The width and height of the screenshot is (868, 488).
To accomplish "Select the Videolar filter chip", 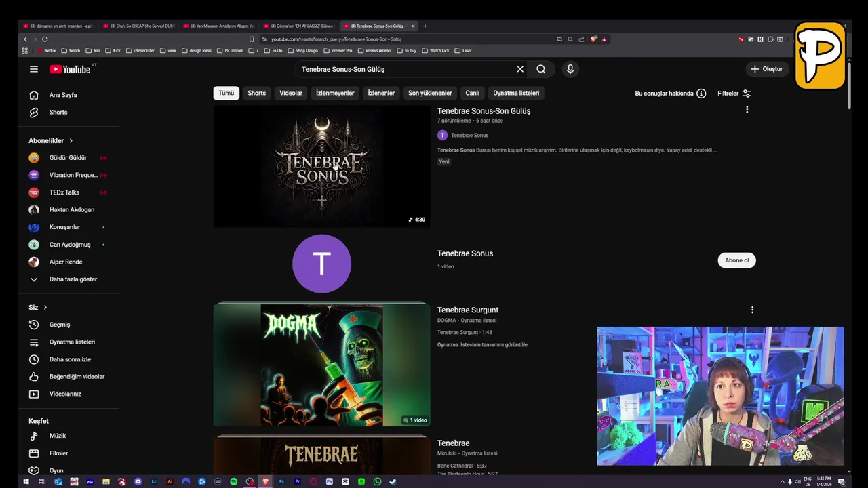I will pyautogui.click(x=291, y=93).
